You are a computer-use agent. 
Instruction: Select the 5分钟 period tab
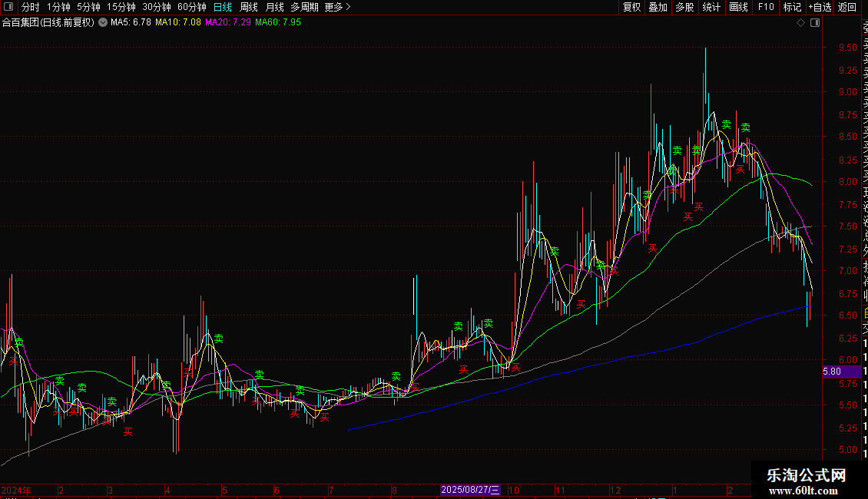[x=88, y=7]
